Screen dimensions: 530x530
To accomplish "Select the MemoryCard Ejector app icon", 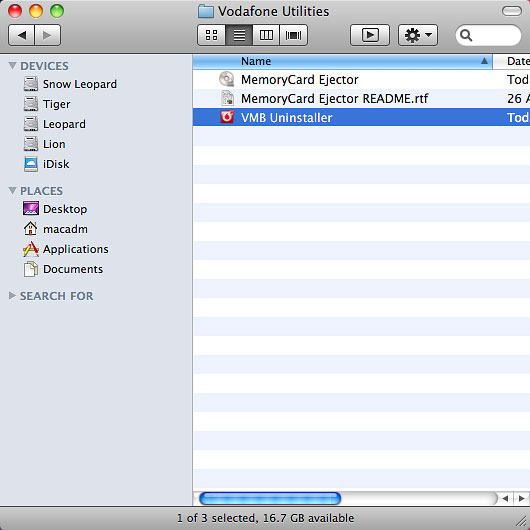I will [x=226, y=79].
